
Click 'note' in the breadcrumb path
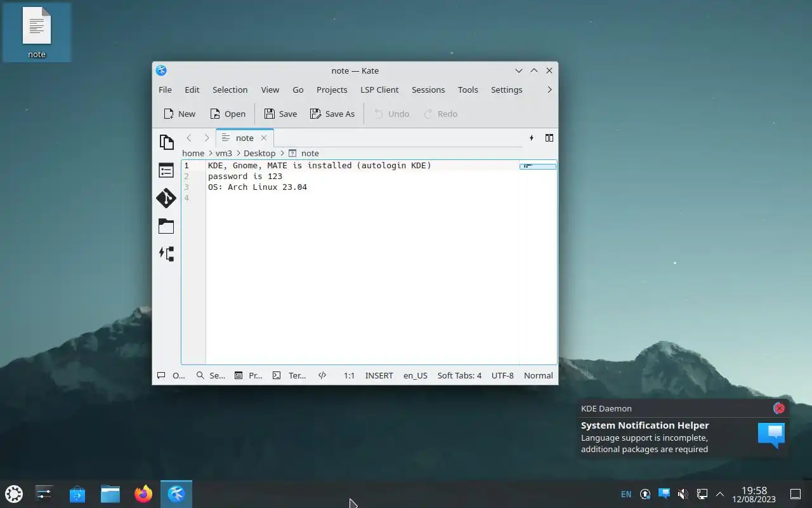310,153
